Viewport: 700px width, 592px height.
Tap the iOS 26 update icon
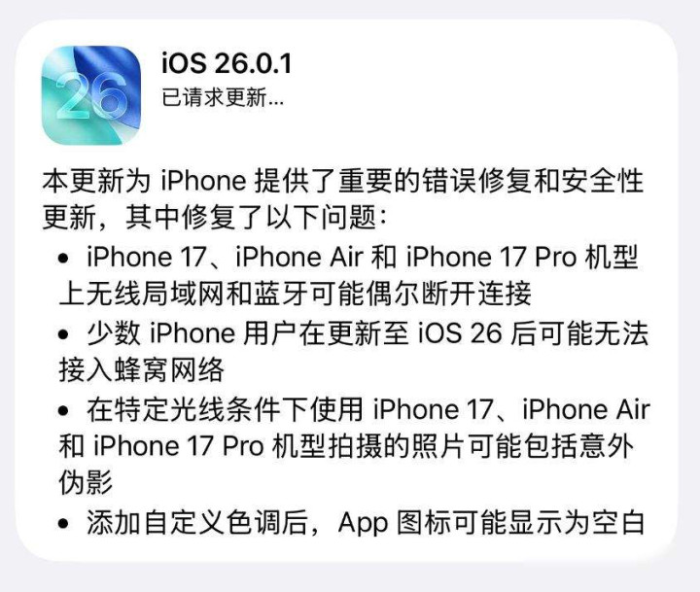pos(91,95)
